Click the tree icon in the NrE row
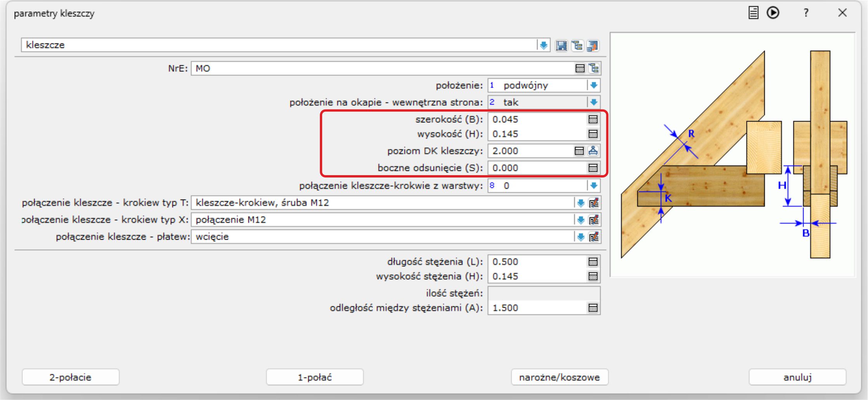 [x=594, y=68]
